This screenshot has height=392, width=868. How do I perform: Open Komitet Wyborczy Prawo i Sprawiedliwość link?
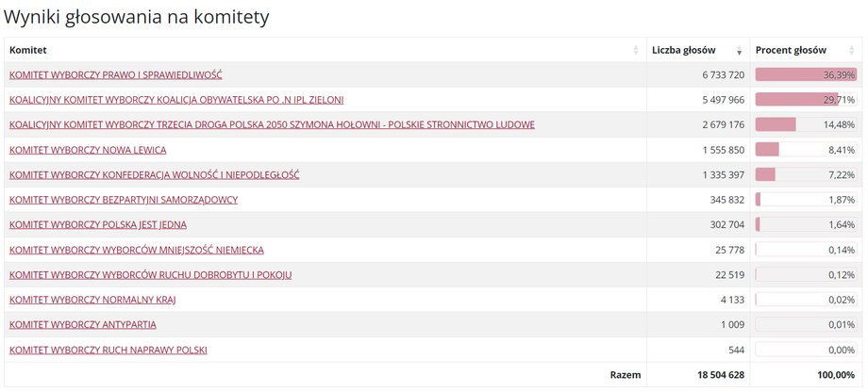[x=116, y=74]
